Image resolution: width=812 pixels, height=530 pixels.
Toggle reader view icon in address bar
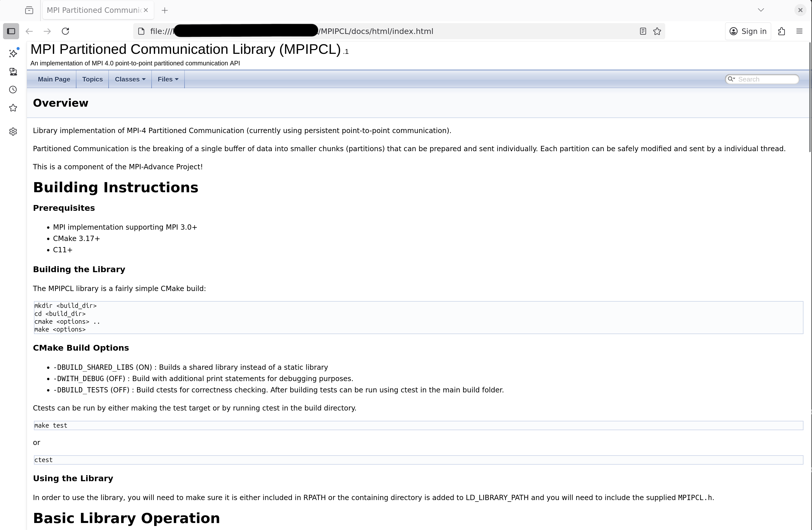[643, 31]
